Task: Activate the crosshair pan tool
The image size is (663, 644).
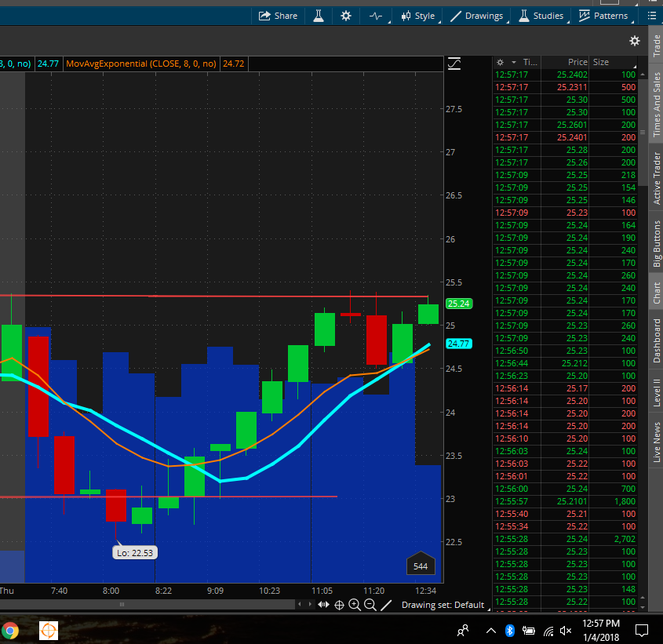Action: point(339,605)
